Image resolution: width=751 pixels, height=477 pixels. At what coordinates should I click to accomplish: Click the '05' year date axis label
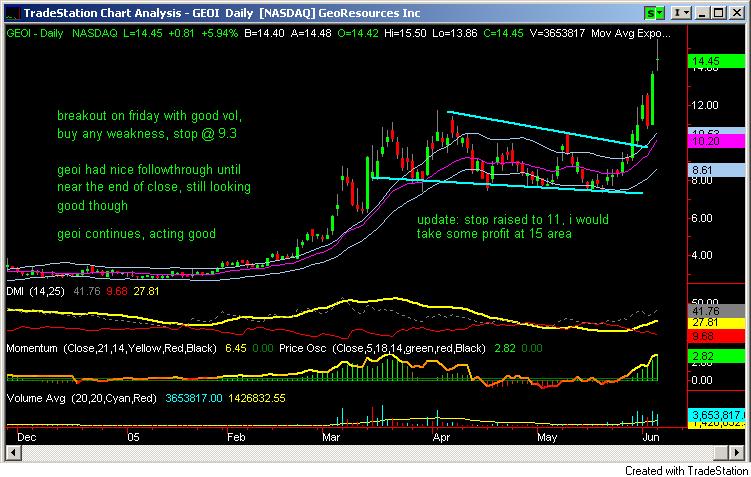133,437
